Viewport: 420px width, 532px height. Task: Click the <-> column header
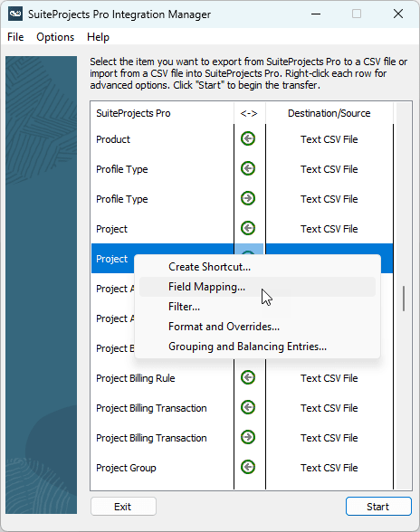pos(249,113)
